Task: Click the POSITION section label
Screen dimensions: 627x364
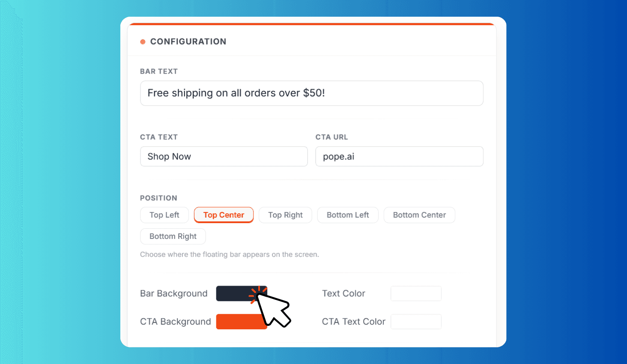Action: click(x=159, y=198)
